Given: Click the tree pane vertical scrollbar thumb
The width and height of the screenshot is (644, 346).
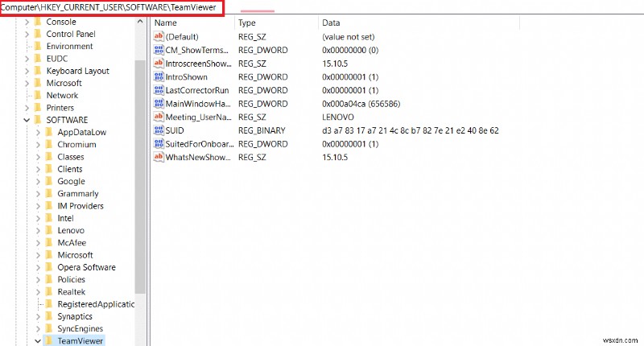Looking at the screenshot, I should tap(140, 177).
